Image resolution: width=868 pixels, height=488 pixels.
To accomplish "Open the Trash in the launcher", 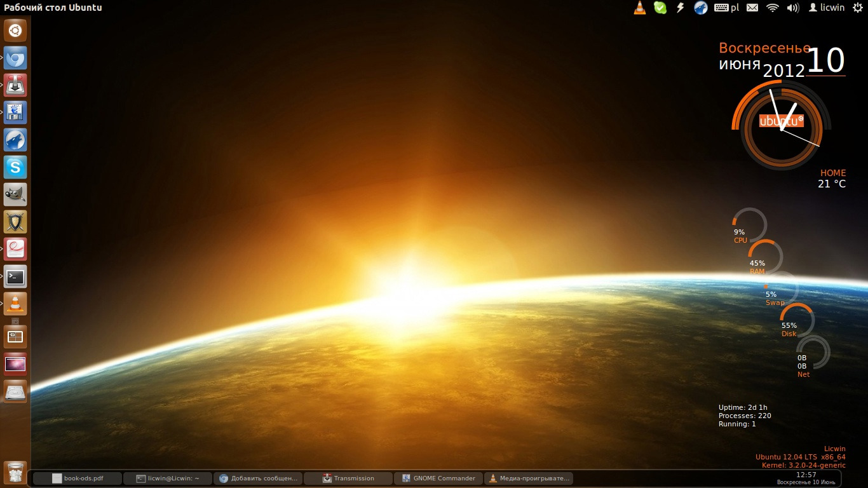I will (x=15, y=473).
